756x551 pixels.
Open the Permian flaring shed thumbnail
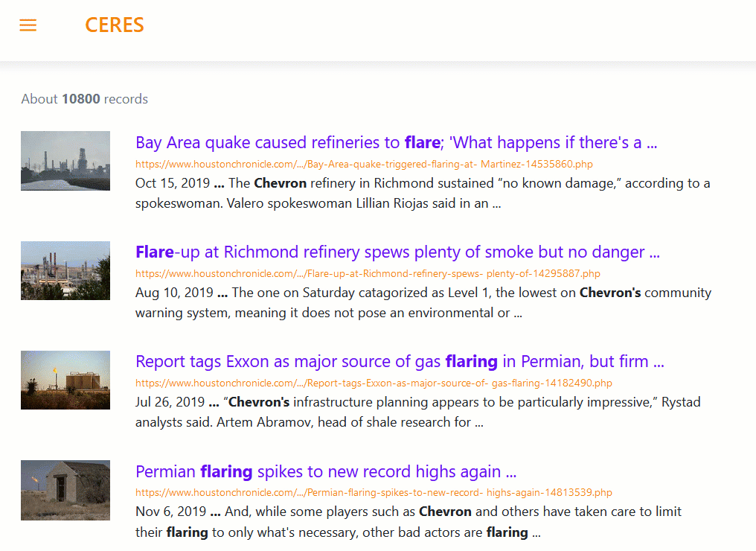[x=65, y=490]
